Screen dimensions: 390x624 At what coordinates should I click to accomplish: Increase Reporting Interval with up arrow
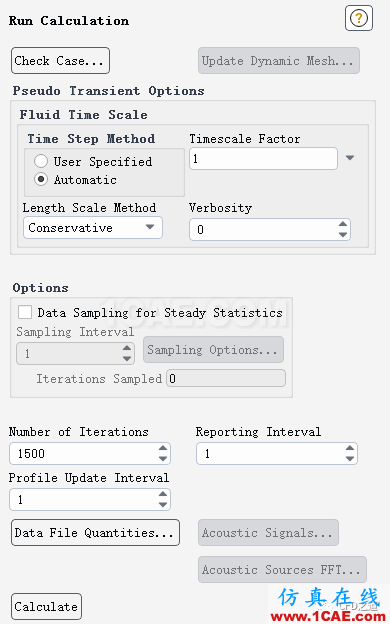coord(349,448)
